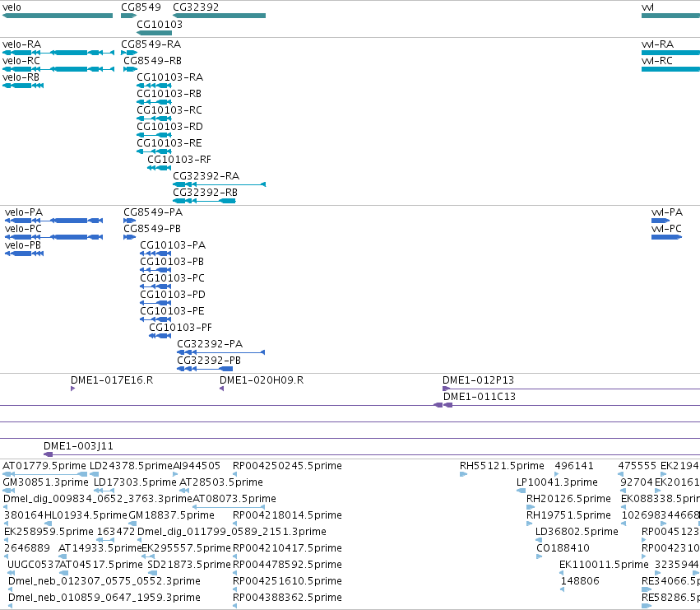
Task: Select the CG10103-RB transcript label
Action: click(169, 94)
